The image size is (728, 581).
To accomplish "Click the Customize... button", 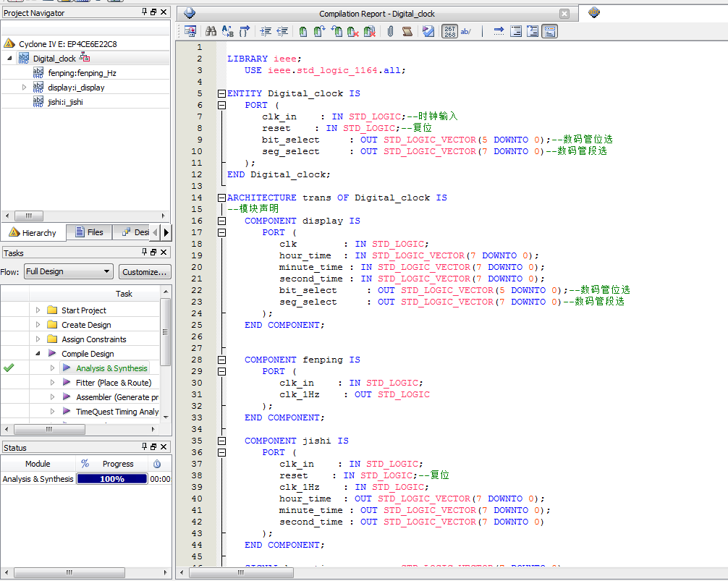I will click(145, 272).
